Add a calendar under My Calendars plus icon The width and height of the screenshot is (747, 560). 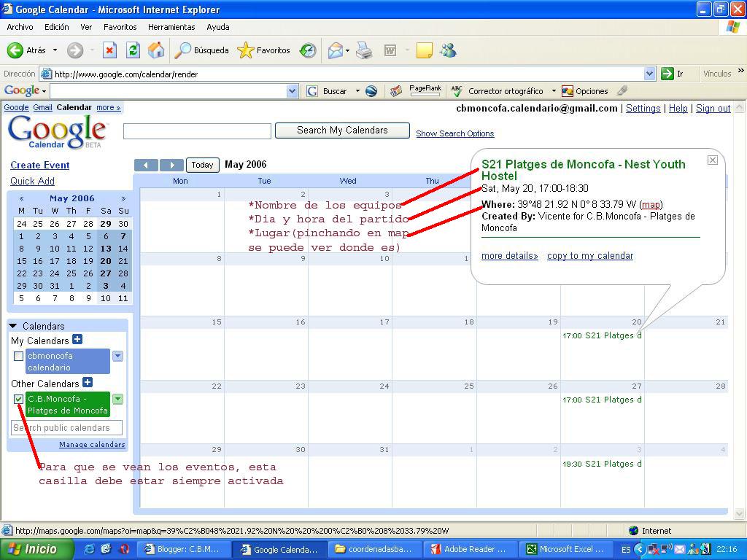(77, 340)
